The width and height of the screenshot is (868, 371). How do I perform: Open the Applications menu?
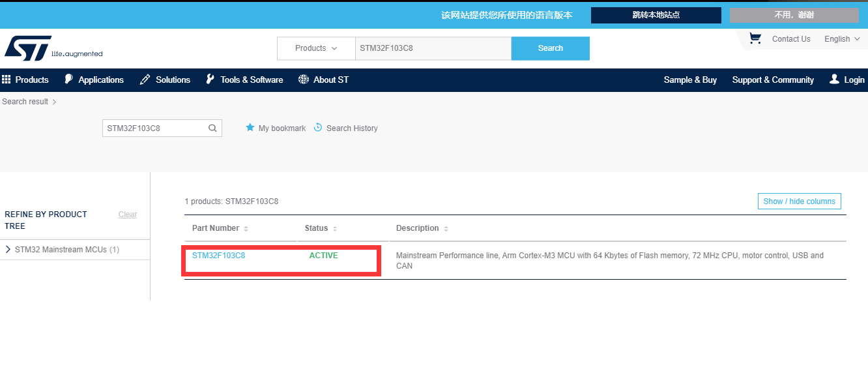tap(101, 80)
